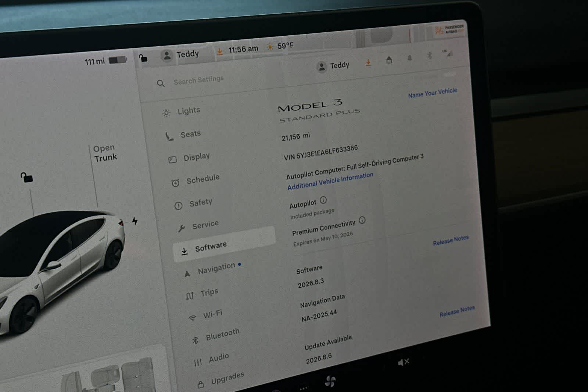The width and height of the screenshot is (588, 392).
Task: Tap the 11:56 am clock
Action: (x=243, y=49)
